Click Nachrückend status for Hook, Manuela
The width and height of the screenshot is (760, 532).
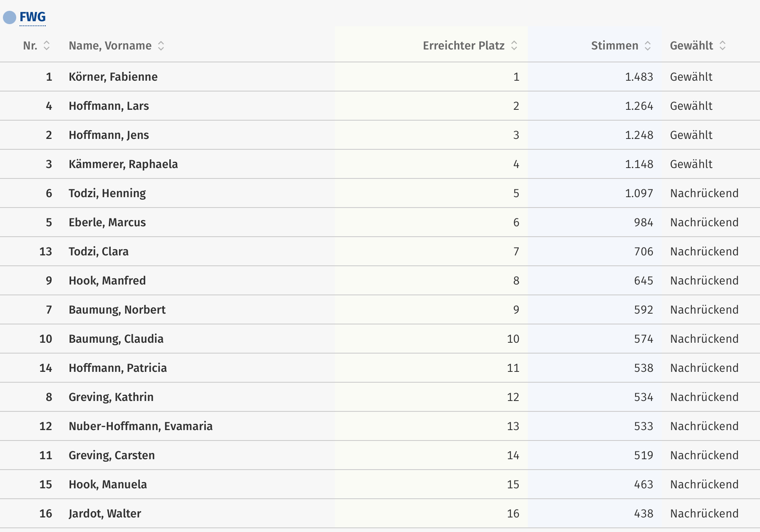click(x=704, y=485)
